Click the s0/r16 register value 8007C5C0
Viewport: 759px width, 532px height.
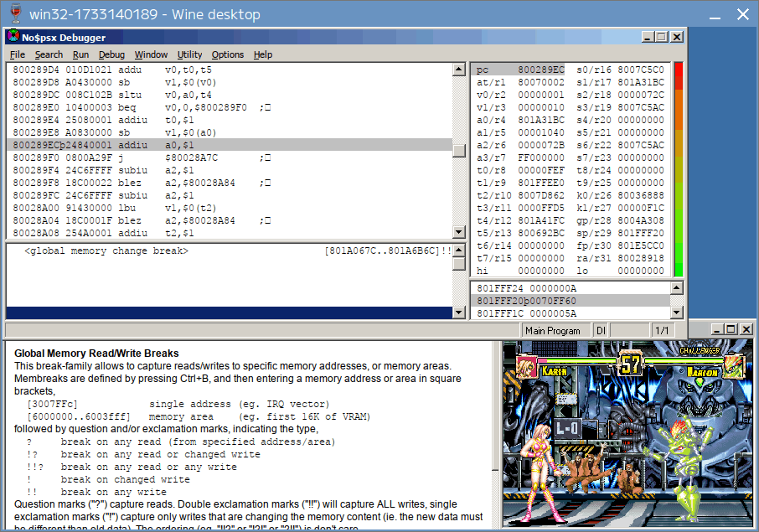641,70
